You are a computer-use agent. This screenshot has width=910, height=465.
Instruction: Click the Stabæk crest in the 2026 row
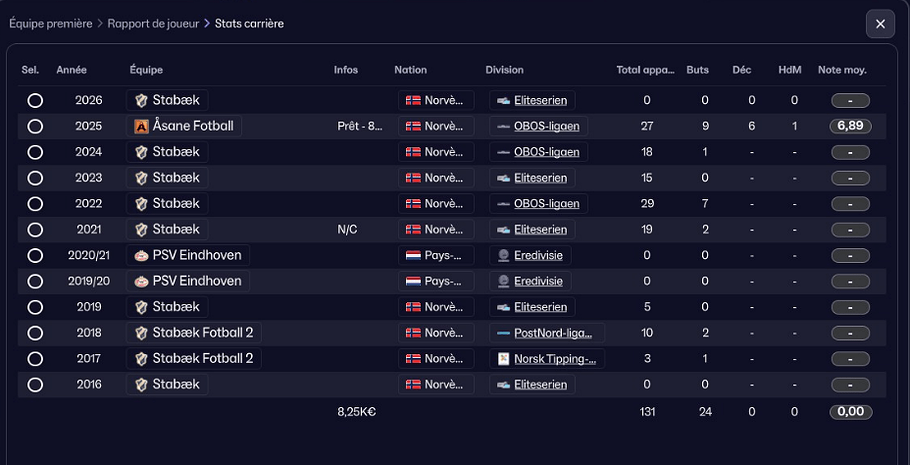pyautogui.click(x=142, y=100)
